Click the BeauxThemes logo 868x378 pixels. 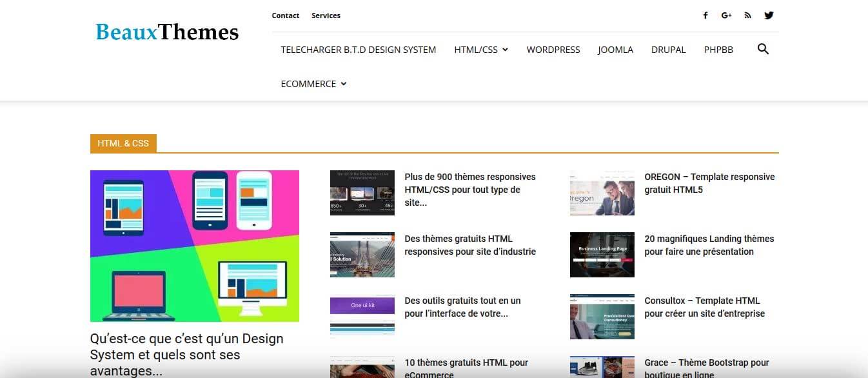click(x=167, y=32)
